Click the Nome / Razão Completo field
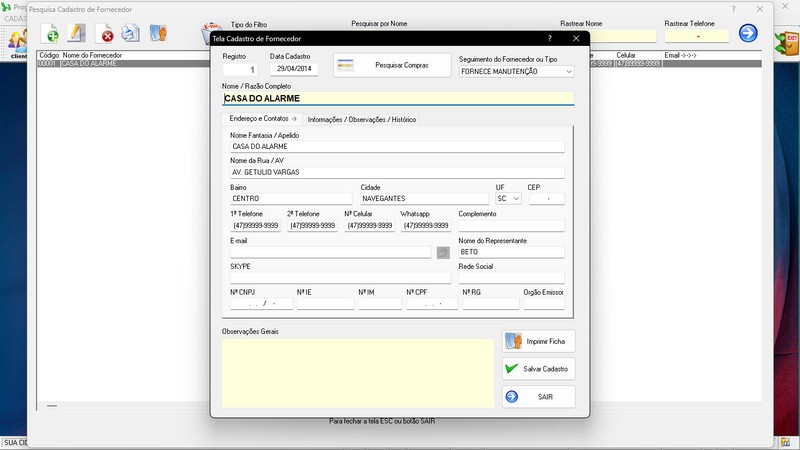The image size is (800, 450). (397, 99)
